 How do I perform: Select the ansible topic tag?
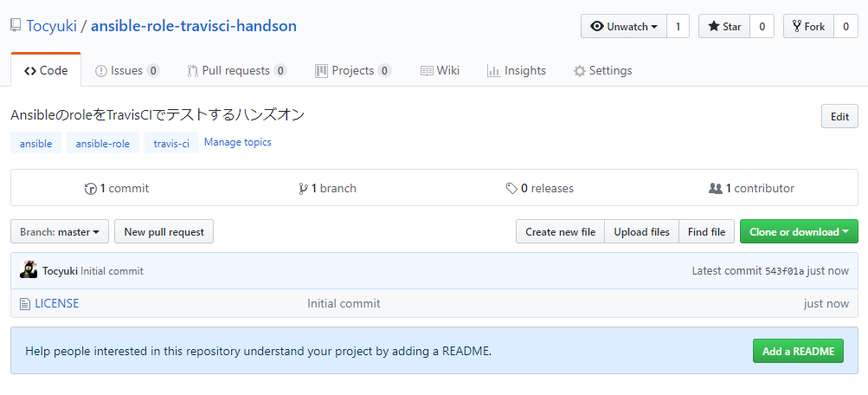point(36,144)
